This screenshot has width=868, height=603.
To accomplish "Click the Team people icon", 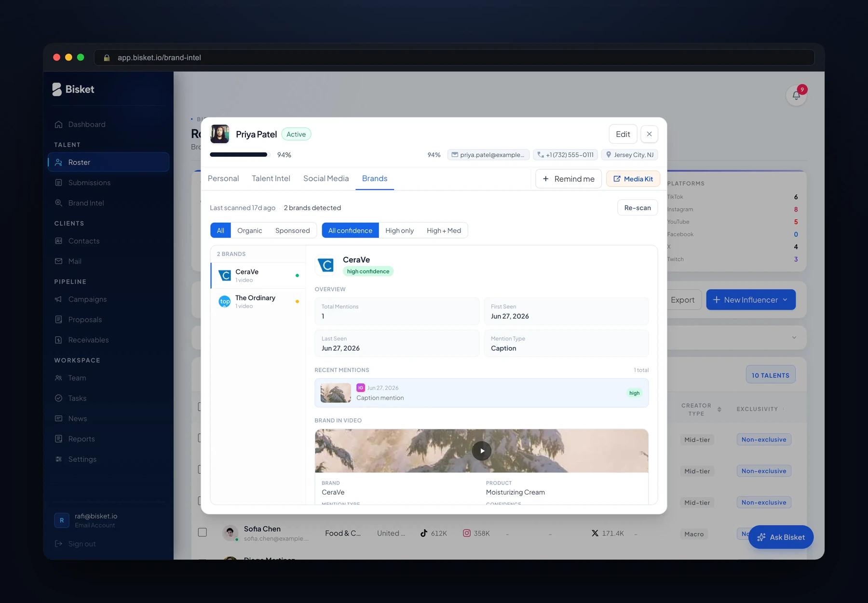I will [x=58, y=378].
